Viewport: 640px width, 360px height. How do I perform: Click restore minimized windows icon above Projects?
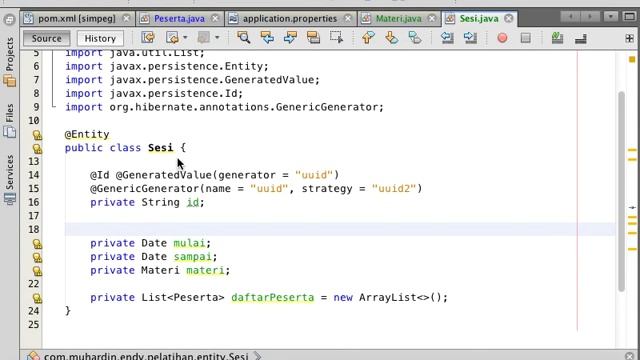click(9, 19)
